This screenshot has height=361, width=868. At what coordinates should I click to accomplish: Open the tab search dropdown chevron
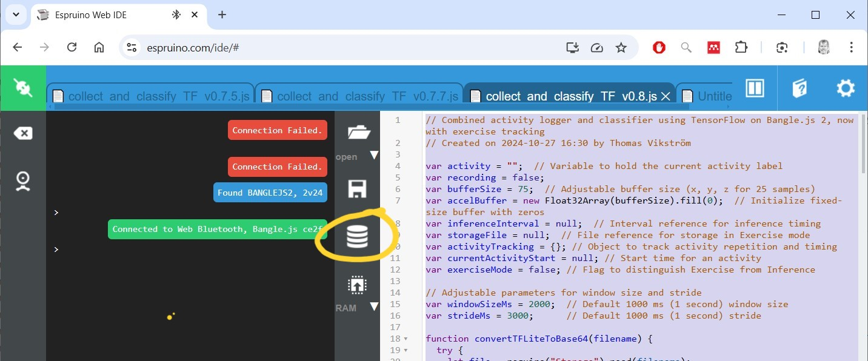(x=16, y=15)
